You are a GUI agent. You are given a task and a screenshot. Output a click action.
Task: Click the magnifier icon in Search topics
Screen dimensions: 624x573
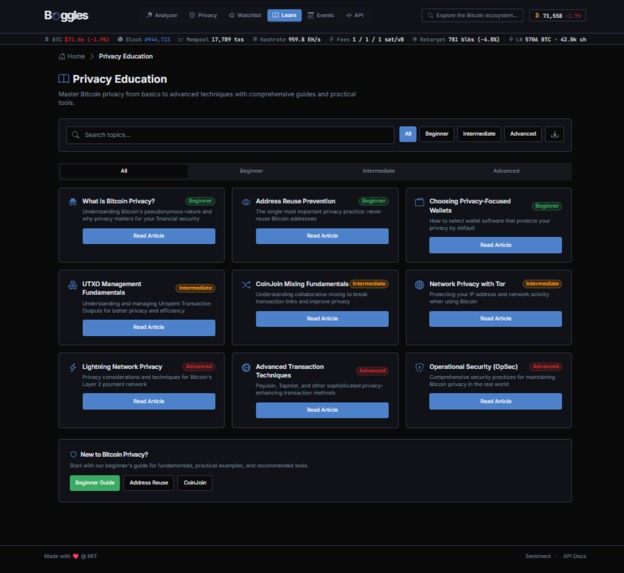click(x=75, y=135)
